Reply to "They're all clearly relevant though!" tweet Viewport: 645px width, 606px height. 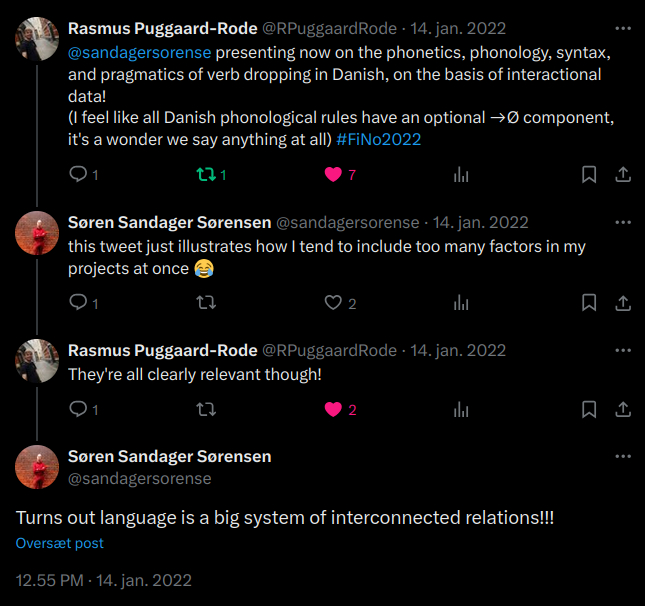(x=78, y=409)
